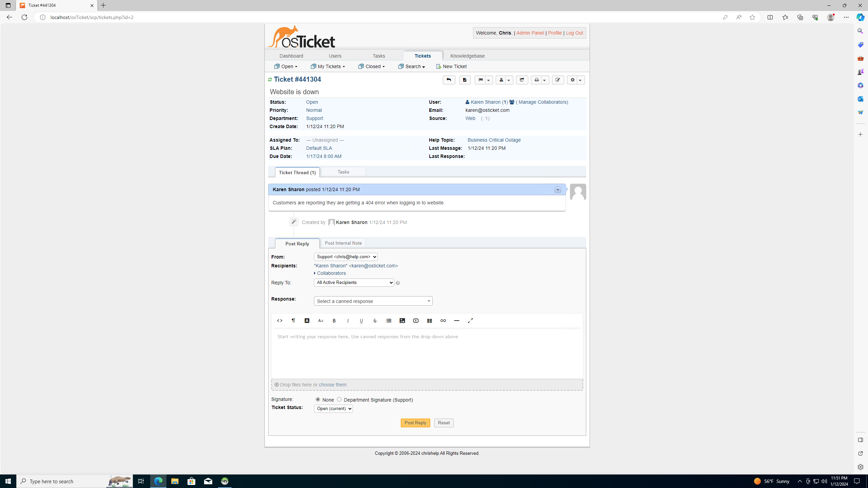Open the Ticket Status dropdown
This screenshot has height=488, width=868.
(x=333, y=409)
